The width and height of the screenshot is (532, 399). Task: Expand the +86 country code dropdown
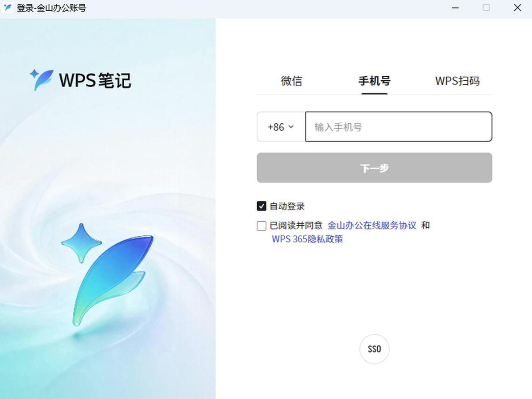pyautogui.click(x=281, y=127)
